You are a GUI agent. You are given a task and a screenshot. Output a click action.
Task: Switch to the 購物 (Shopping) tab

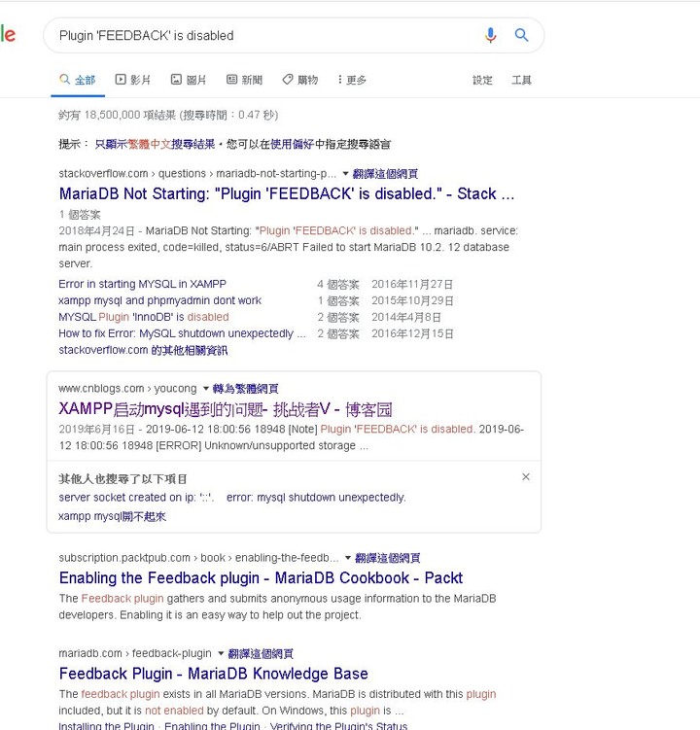pyautogui.click(x=300, y=80)
